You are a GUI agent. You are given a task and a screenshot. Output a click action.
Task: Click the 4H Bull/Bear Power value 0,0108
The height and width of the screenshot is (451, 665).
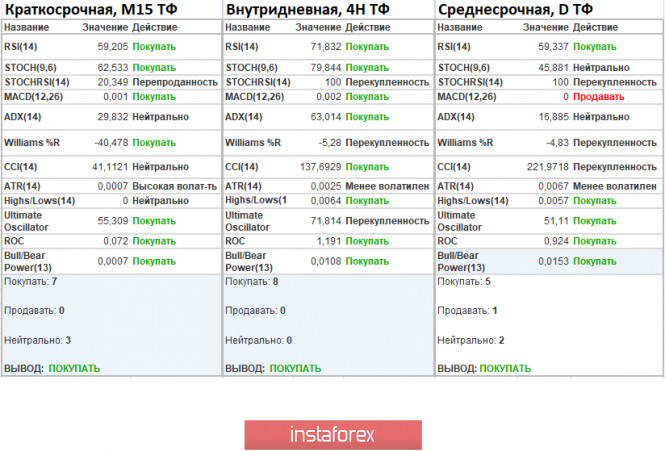click(326, 261)
